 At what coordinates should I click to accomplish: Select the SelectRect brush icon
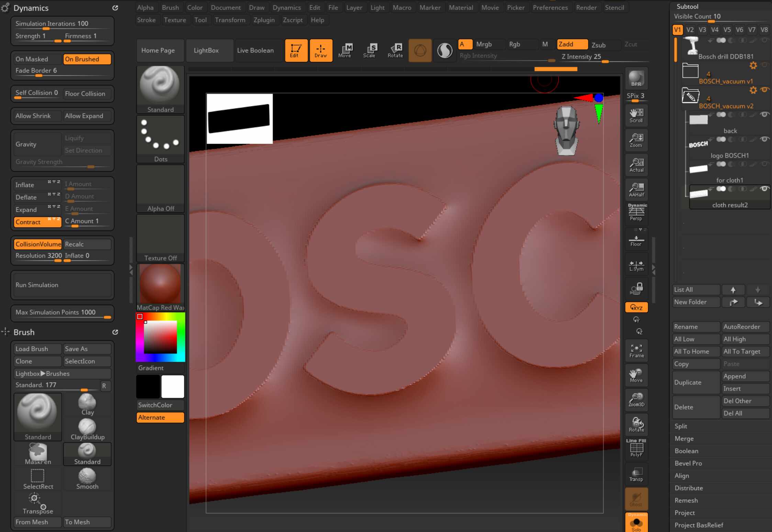click(38, 479)
